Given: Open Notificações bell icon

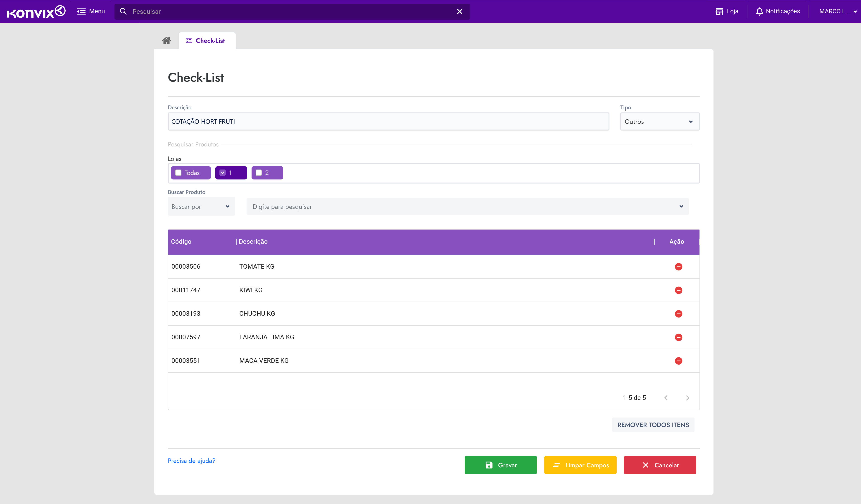Looking at the screenshot, I should tap(777, 11).
